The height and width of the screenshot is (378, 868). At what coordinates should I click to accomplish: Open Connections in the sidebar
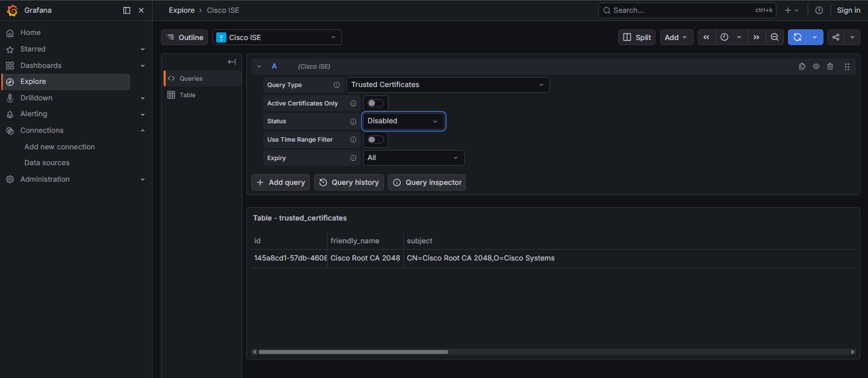(42, 130)
